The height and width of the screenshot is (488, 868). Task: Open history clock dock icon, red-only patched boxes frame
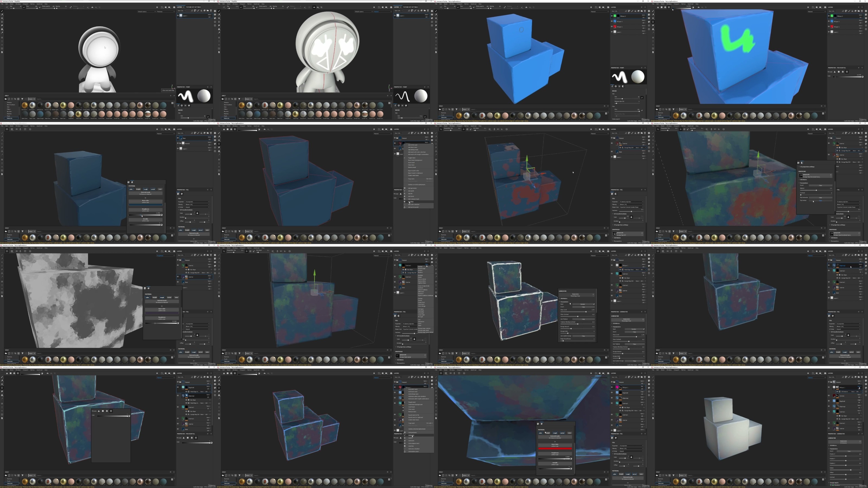point(649,147)
